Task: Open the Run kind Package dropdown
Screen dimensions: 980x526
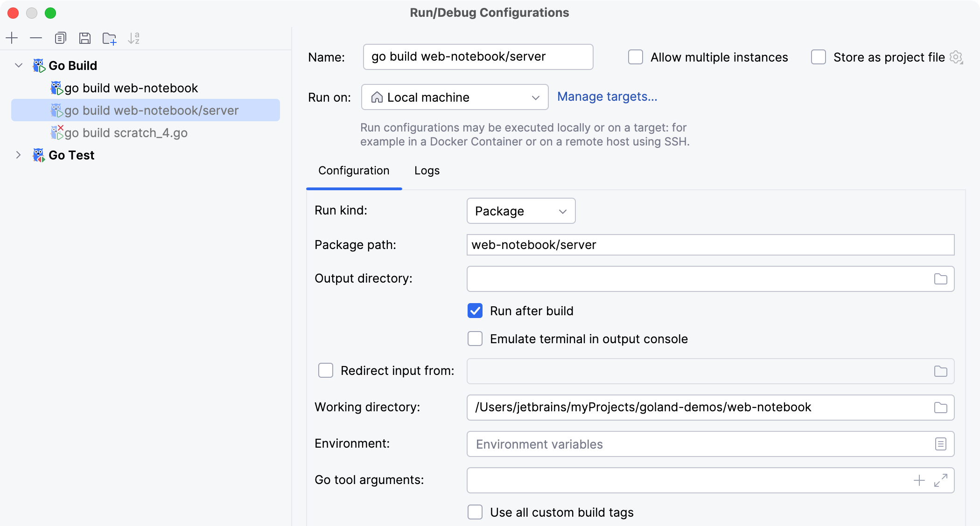Action: (521, 211)
